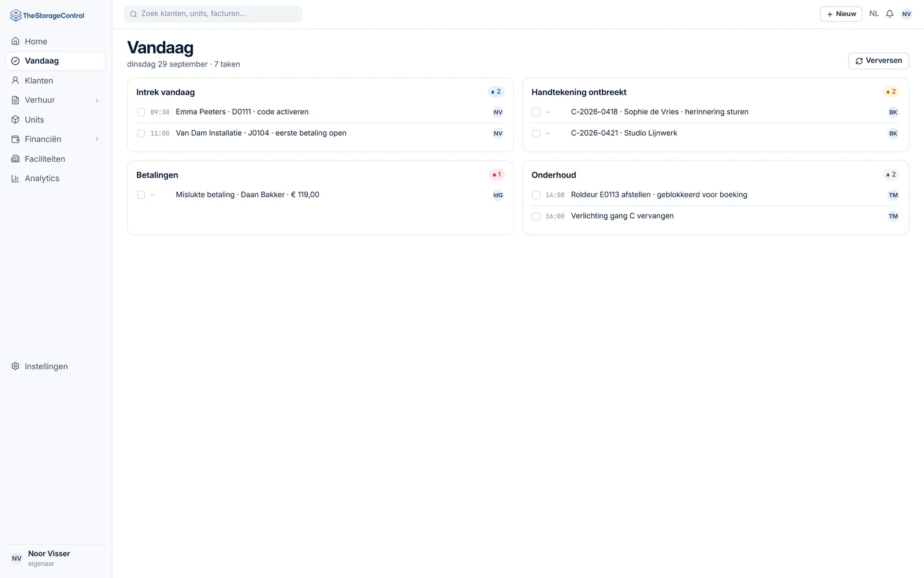Click the Analytics chart icon
Viewport: 924px width, 578px height.
click(x=16, y=179)
